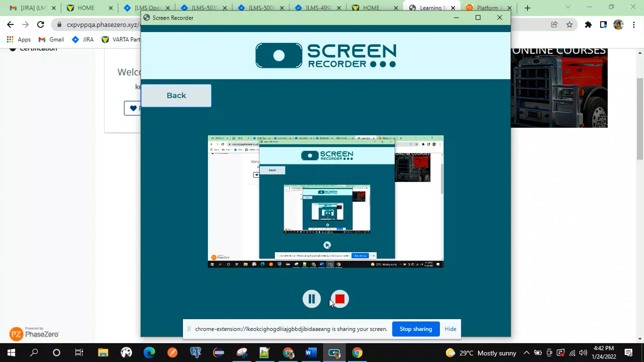Open Chrome three-dot menu
644x362 pixels.
(x=634, y=25)
